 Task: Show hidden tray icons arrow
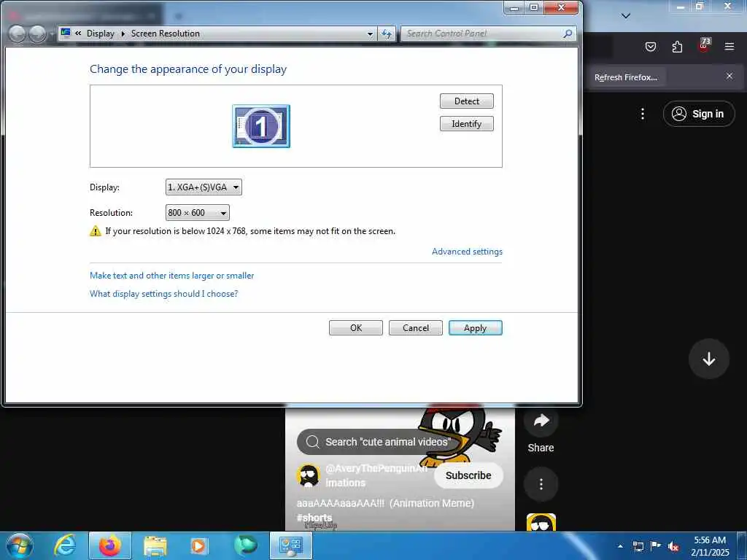620,546
